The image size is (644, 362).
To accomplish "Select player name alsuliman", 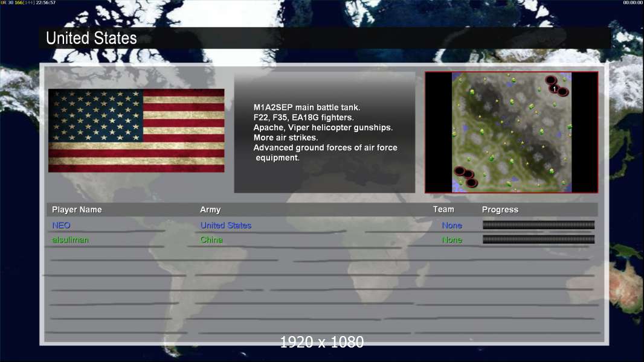I will [x=70, y=240].
